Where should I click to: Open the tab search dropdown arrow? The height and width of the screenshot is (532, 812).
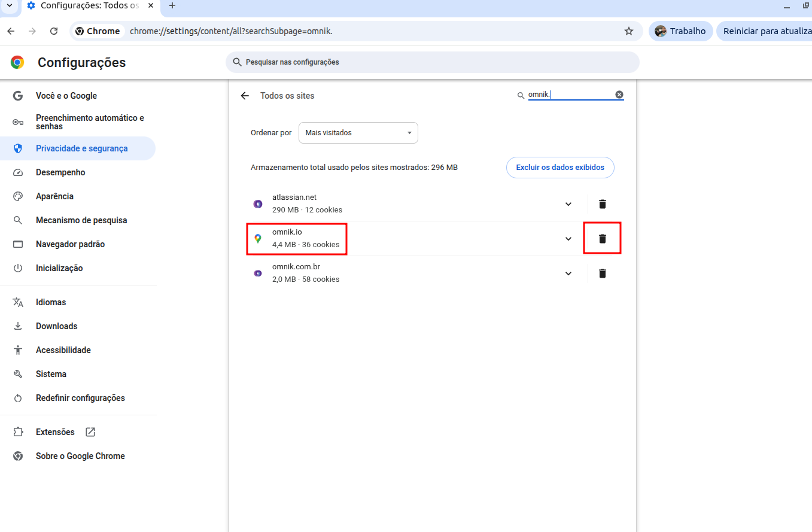9,6
